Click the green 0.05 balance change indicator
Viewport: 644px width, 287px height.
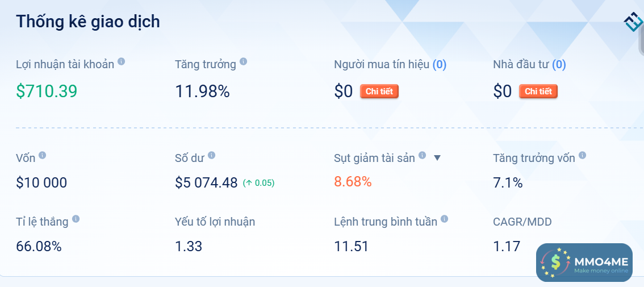click(x=258, y=183)
